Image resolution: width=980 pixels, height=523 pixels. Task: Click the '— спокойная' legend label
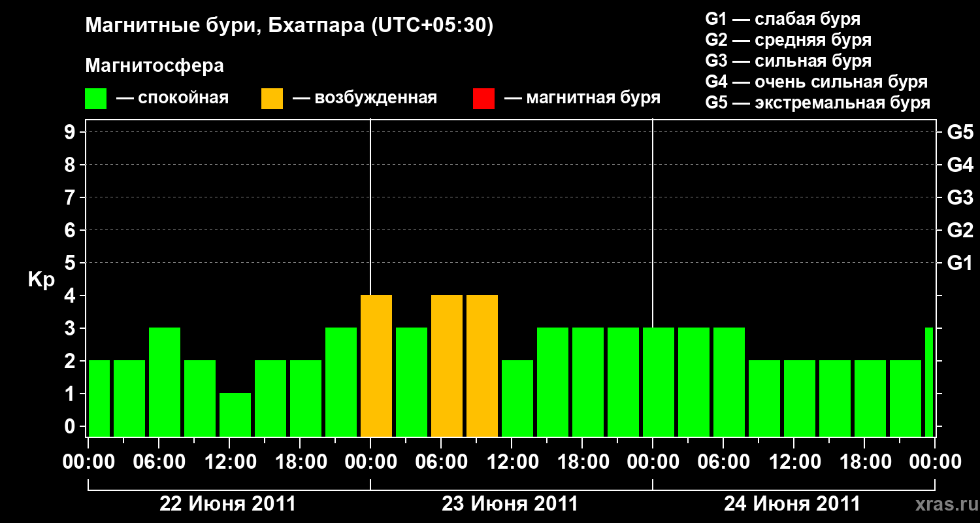click(172, 98)
